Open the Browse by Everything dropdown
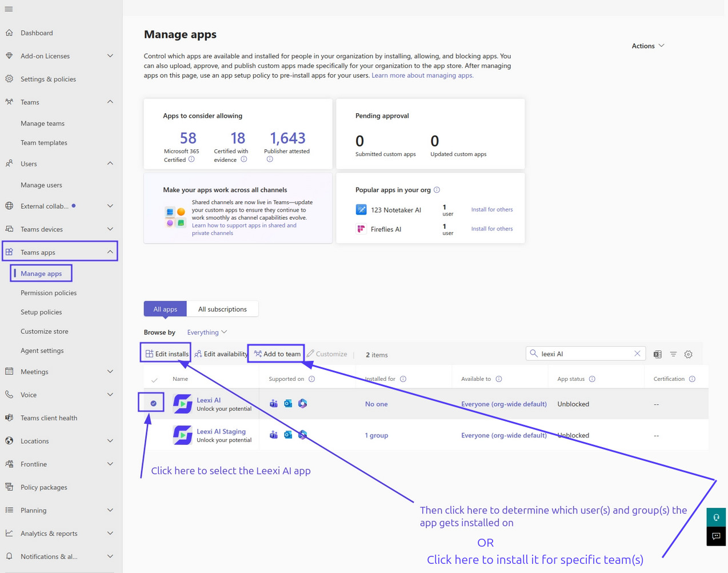This screenshot has height=573, width=728. (207, 332)
